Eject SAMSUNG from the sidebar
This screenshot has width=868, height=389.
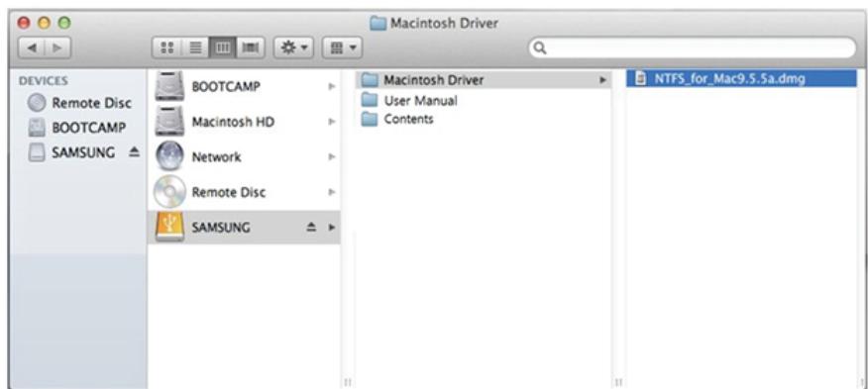(x=134, y=152)
